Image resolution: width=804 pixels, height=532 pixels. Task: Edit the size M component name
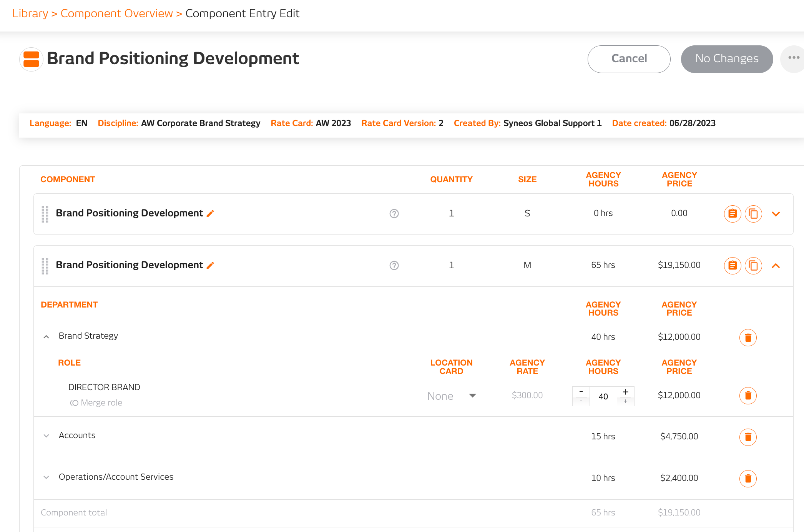210,265
